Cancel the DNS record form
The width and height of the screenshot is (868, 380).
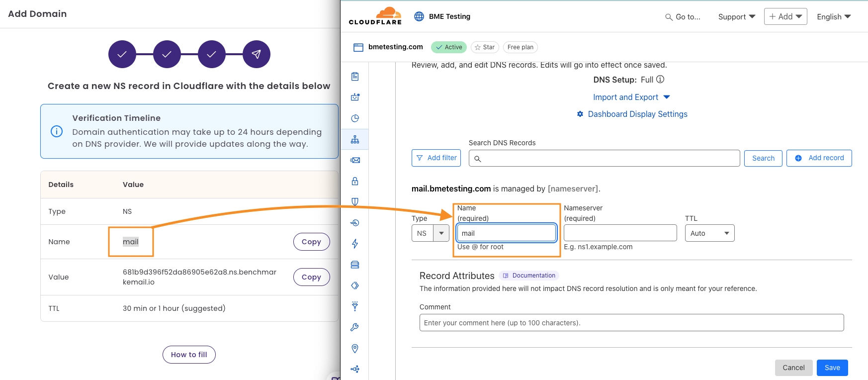[793, 368]
